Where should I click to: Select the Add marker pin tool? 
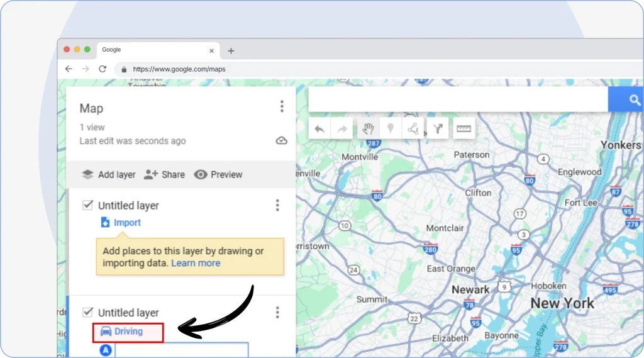(x=391, y=129)
